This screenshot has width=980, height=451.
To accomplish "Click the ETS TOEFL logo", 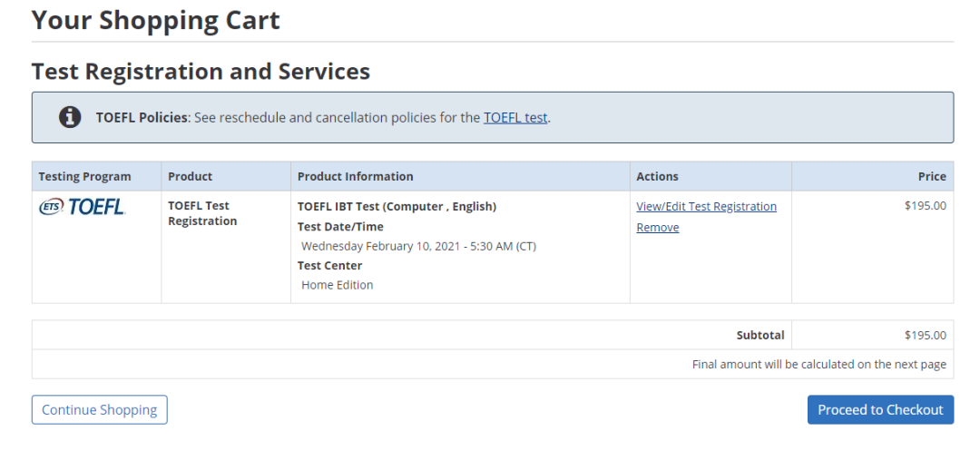I will [82, 207].
